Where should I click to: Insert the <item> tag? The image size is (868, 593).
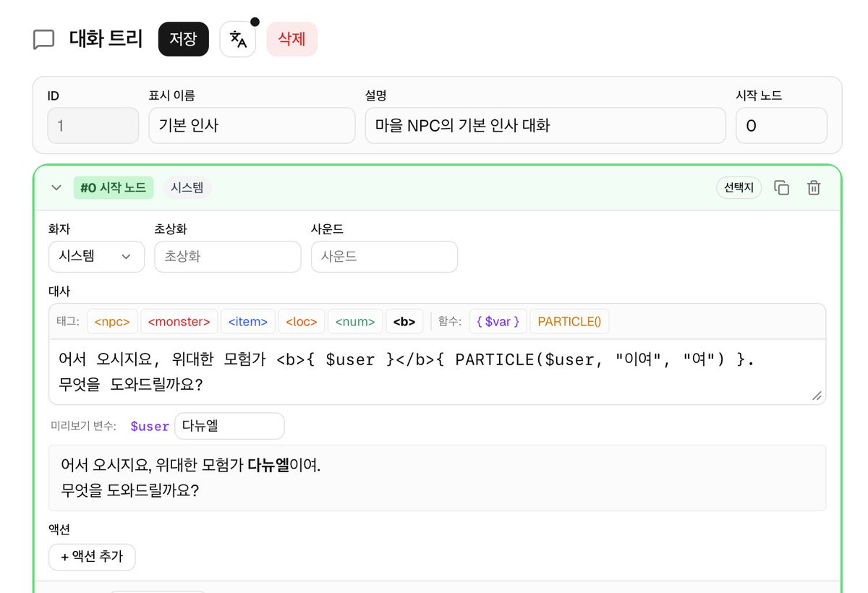pos(247,322)
